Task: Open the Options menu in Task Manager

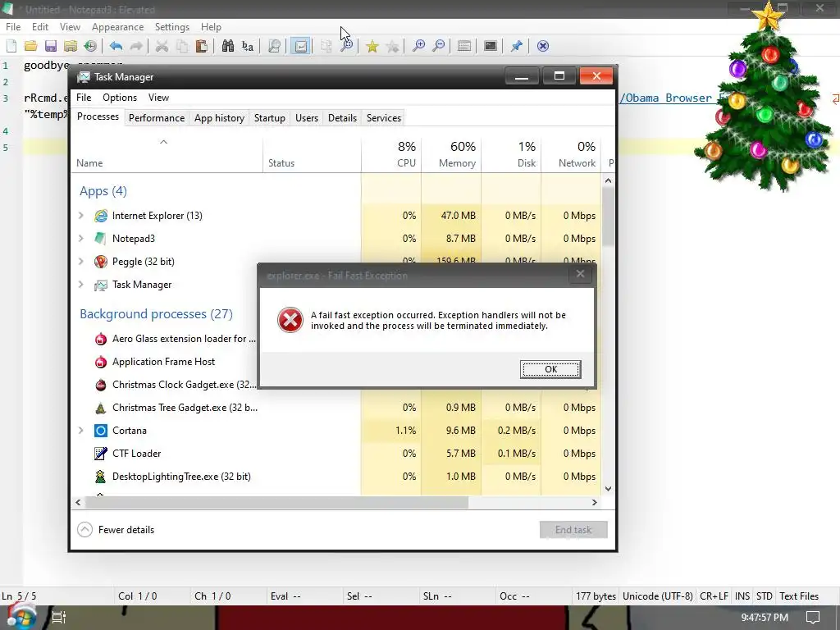Action: 120,98
